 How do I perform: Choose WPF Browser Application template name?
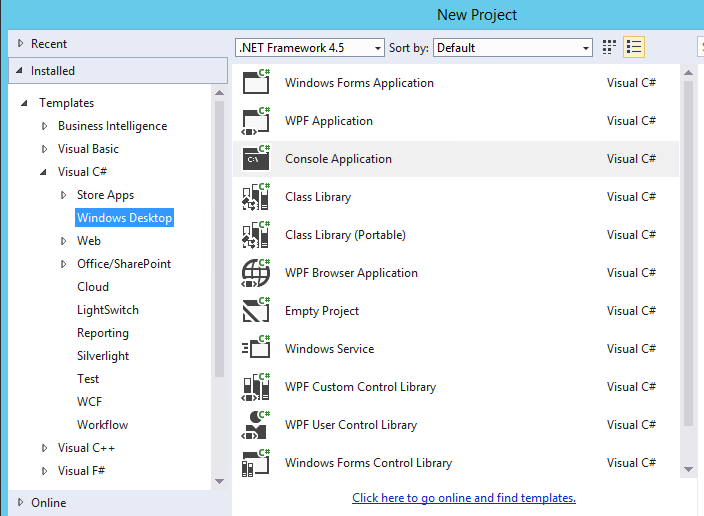[x=351, y=273]
